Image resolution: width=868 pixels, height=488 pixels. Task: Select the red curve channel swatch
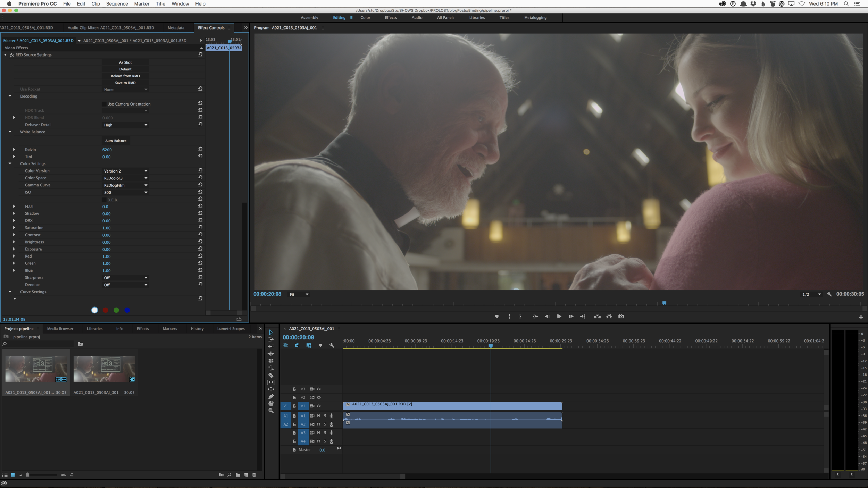click(x=106, y=310)
